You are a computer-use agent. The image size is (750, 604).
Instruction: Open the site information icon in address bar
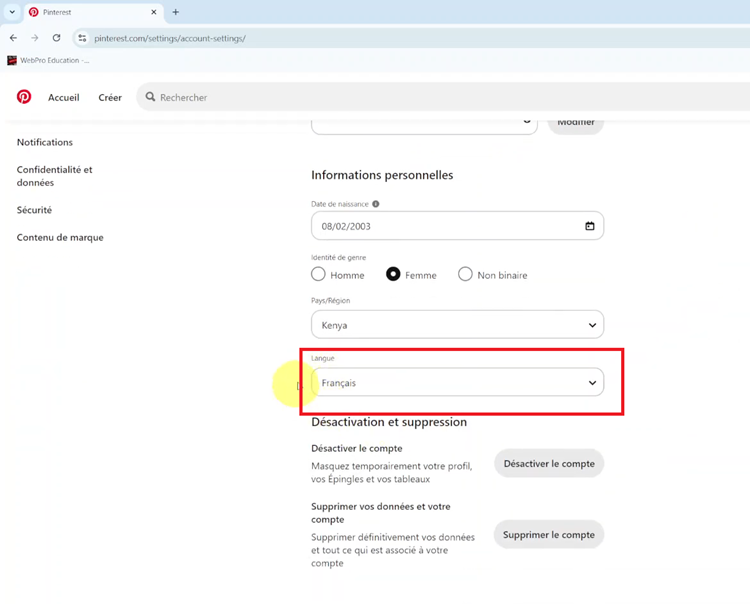pyautogui.click(x=82, y=38)
